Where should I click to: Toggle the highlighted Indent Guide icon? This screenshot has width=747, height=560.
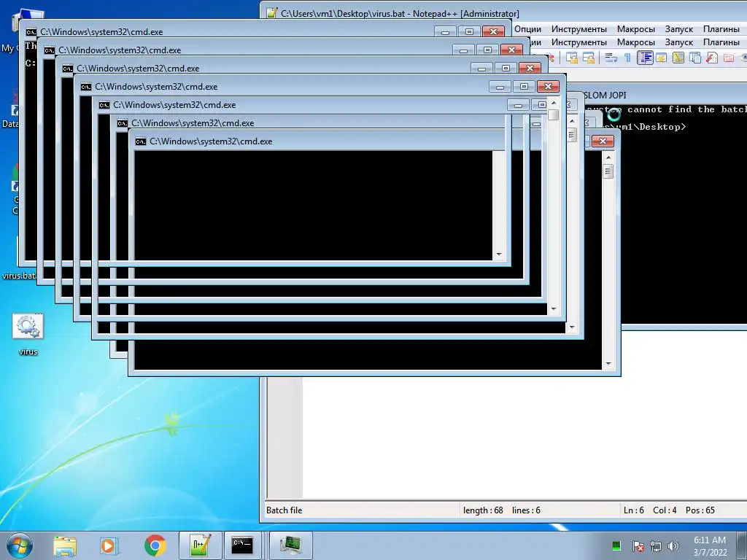(645, 58)
